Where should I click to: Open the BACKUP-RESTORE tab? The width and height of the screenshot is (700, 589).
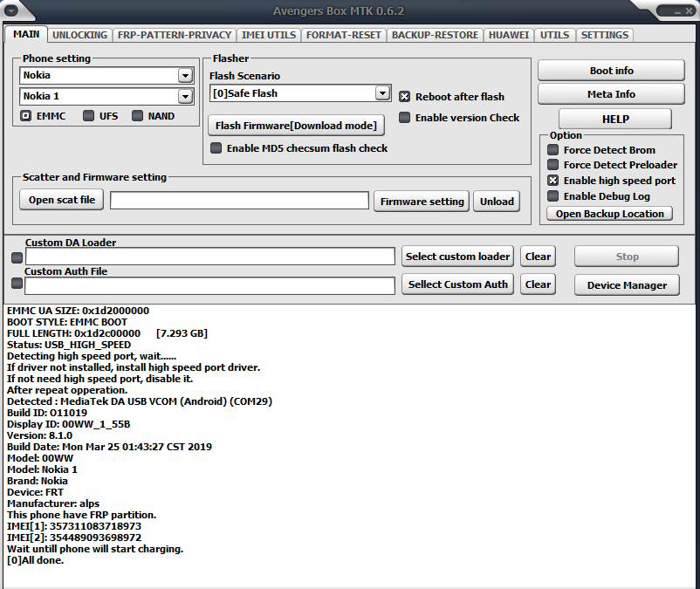pos(435,35)
